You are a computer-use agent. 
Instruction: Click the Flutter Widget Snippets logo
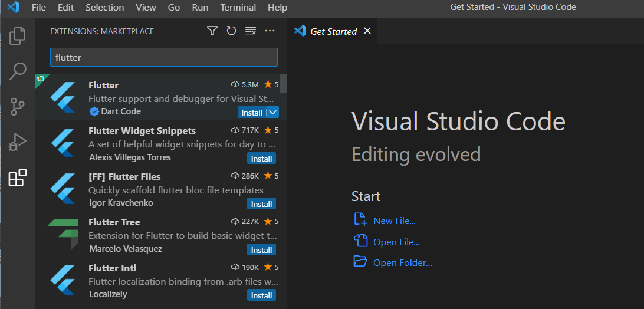click(x=63, y=143)
